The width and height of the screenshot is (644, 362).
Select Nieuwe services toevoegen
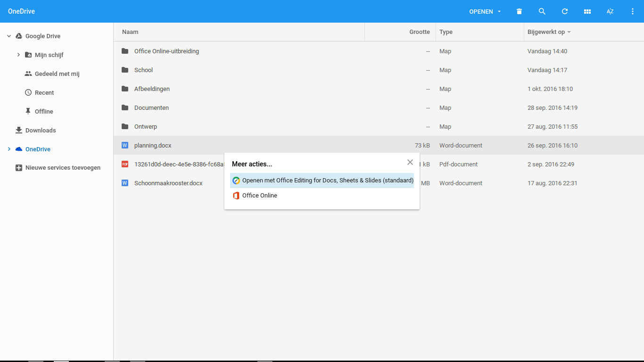point(63,168)
